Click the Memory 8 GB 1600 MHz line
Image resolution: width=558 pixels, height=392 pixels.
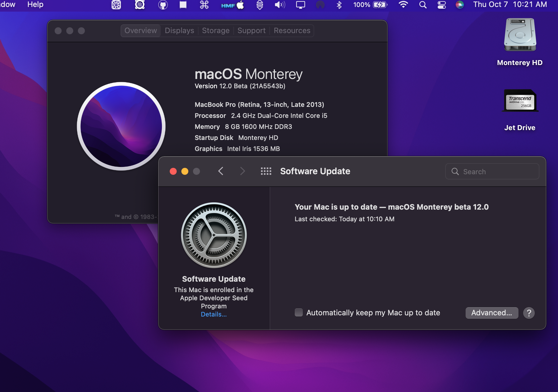(x=243, y=127)
